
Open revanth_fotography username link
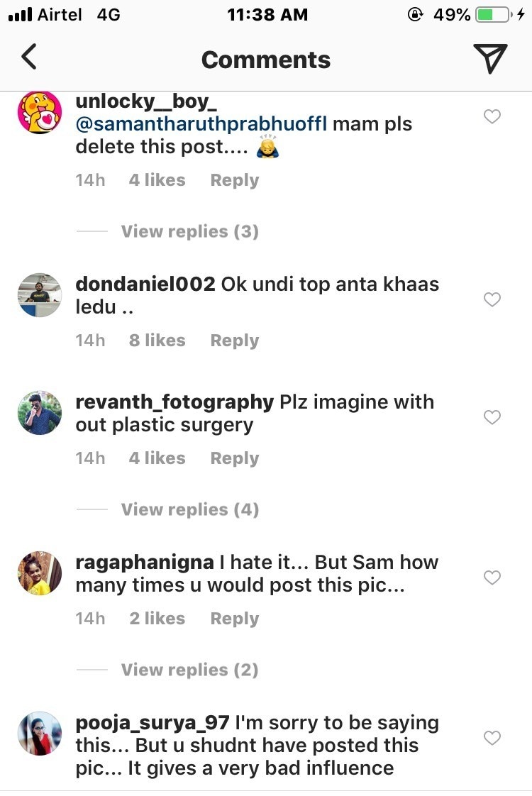pyautogui.click(x=174, y=402)
